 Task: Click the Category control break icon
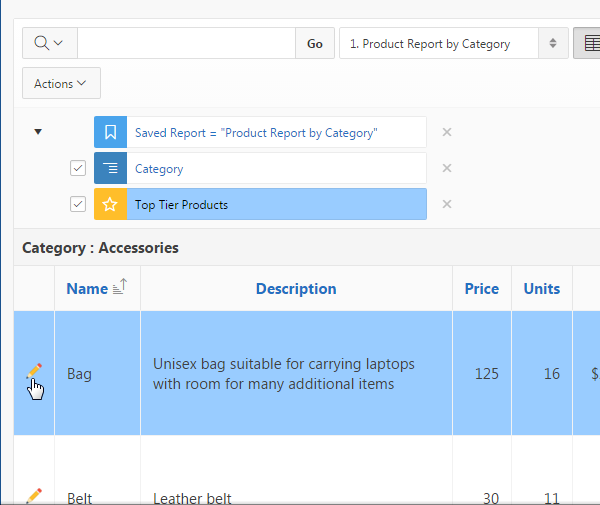(x=110, y=168)
